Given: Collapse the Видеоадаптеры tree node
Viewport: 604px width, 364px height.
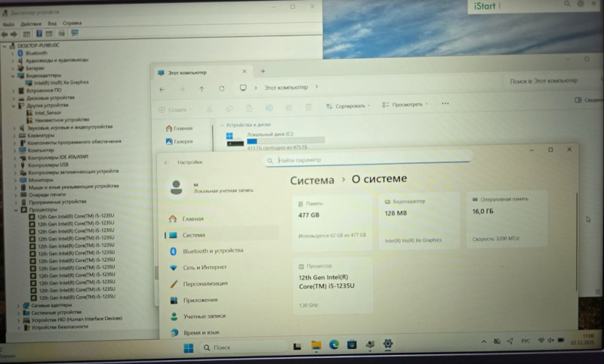Looking at the screenshot, I should 13,76.
